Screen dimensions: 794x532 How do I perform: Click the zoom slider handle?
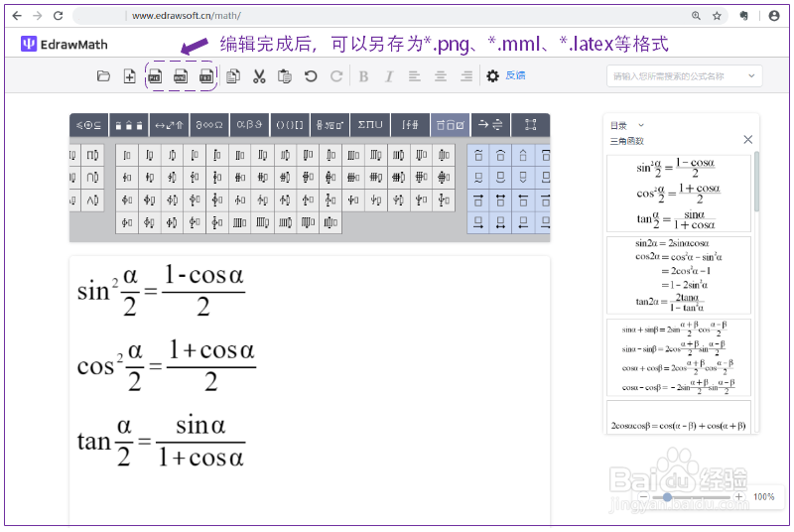pos(667,497)
